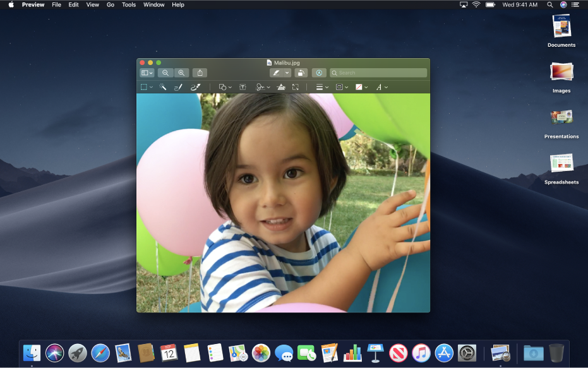Insert a text box
This screenshot has width=588, height=368.
tap(244, 87)
